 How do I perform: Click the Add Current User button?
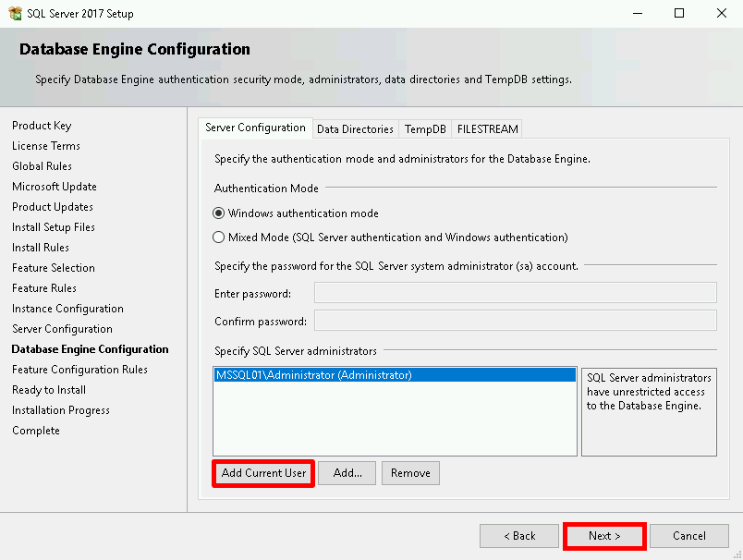coord(263,473)
